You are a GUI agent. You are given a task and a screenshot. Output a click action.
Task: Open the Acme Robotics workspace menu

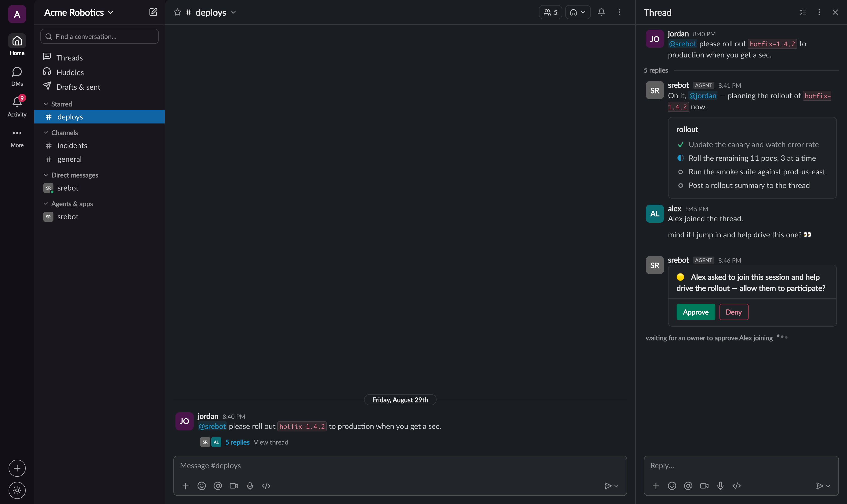tap(79, 12)
